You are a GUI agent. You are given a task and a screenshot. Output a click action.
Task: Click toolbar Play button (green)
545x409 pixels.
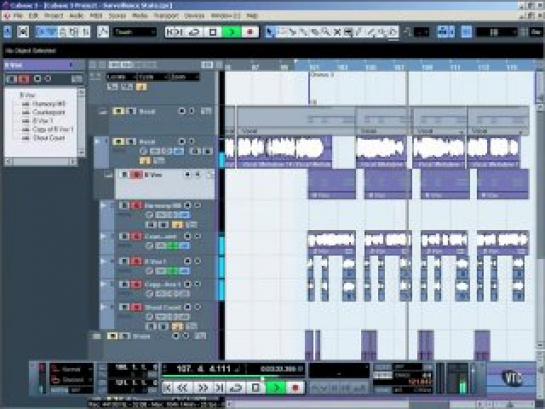click(231, 32)
